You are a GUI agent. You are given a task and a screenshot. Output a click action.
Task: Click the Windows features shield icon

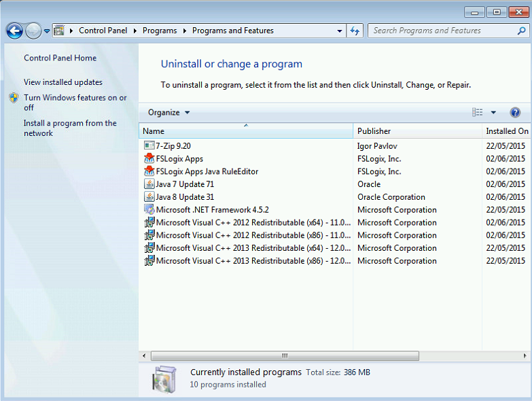(14, 98)
